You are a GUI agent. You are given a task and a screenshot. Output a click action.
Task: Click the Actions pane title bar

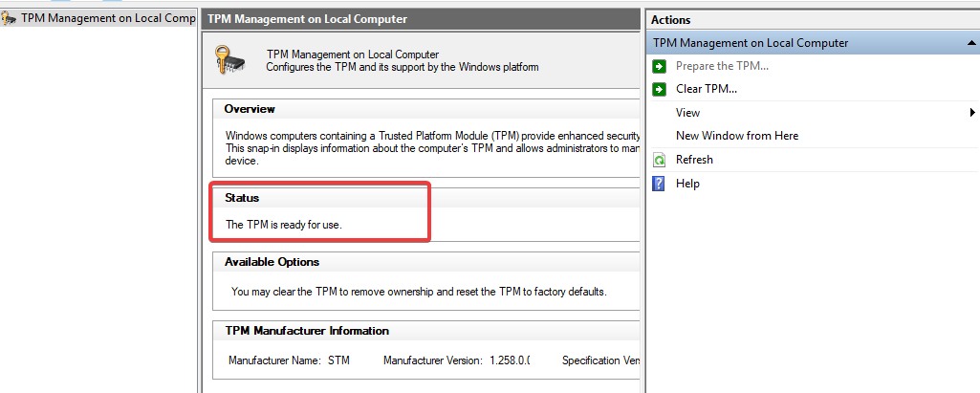[813, 20]
